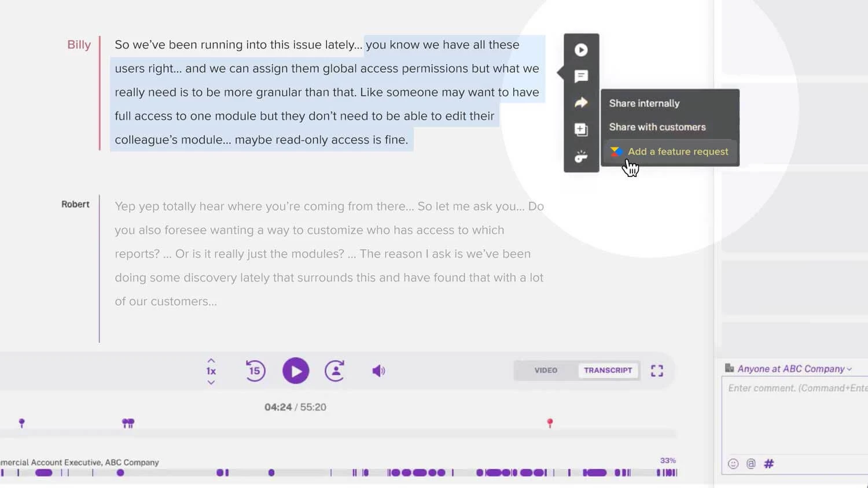Screen dimensions: 868x488
Task: Switch to TRANSCRIPT view
Action: click(608, 370)
